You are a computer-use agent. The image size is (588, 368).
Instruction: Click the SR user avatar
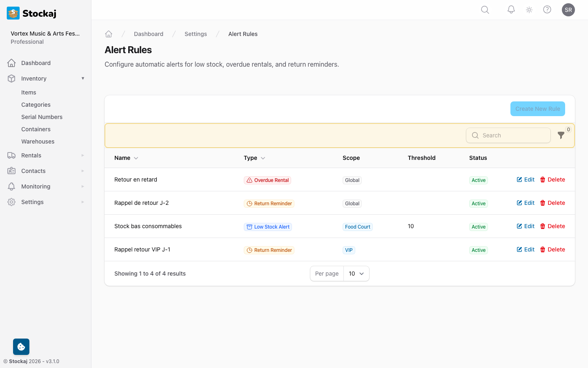coord(568,9)
